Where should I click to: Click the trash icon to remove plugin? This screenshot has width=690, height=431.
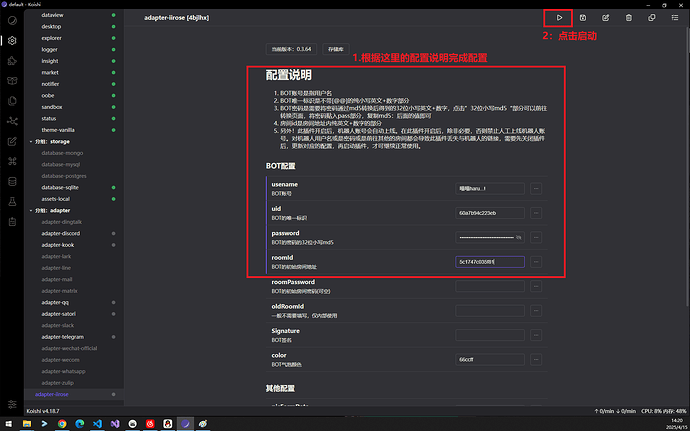pyautogui.click(x=629, y=18)
